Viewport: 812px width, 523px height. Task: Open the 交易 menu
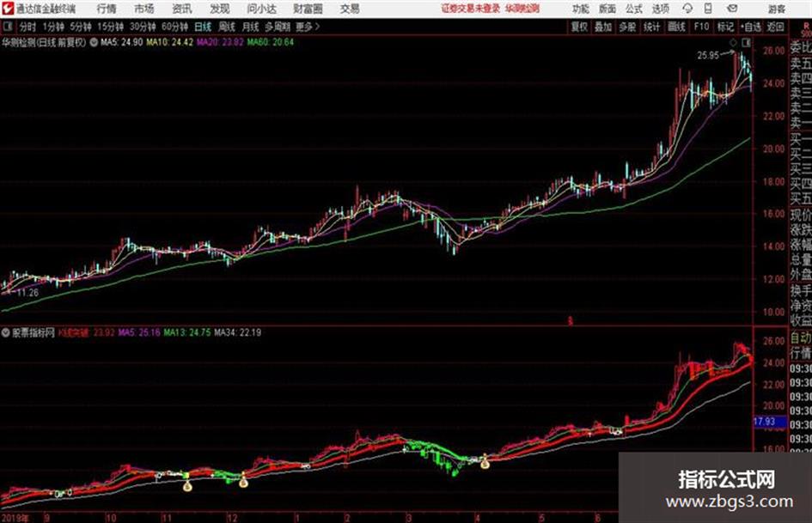tap(350, 9)
